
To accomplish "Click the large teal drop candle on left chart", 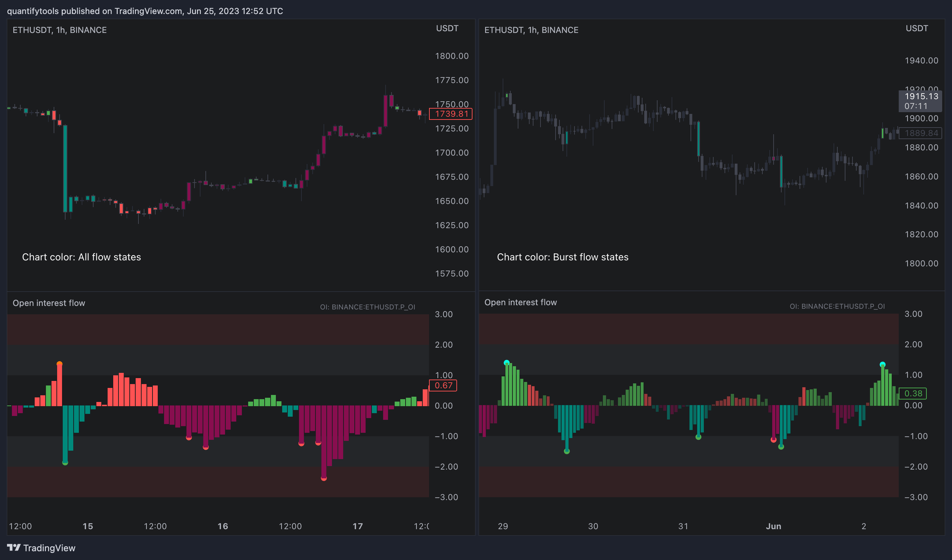I will pos(65,169).
